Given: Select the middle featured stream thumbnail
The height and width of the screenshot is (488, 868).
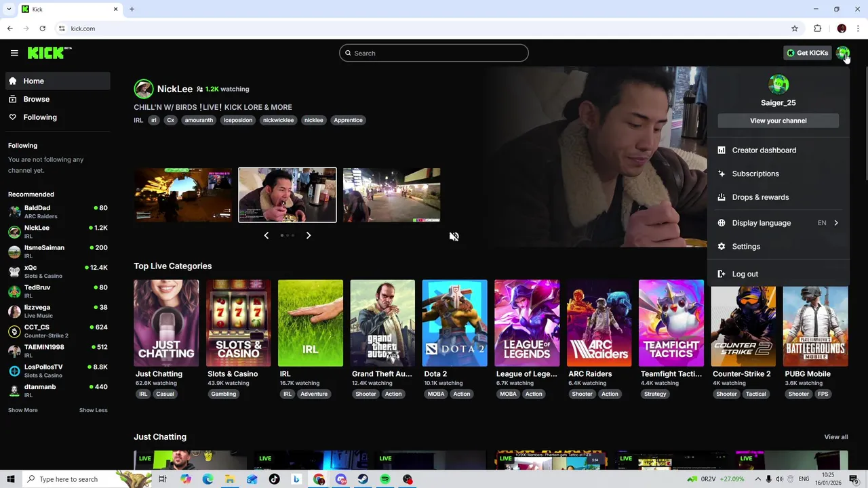Looking at the screenshot, I should click(288, 195).
